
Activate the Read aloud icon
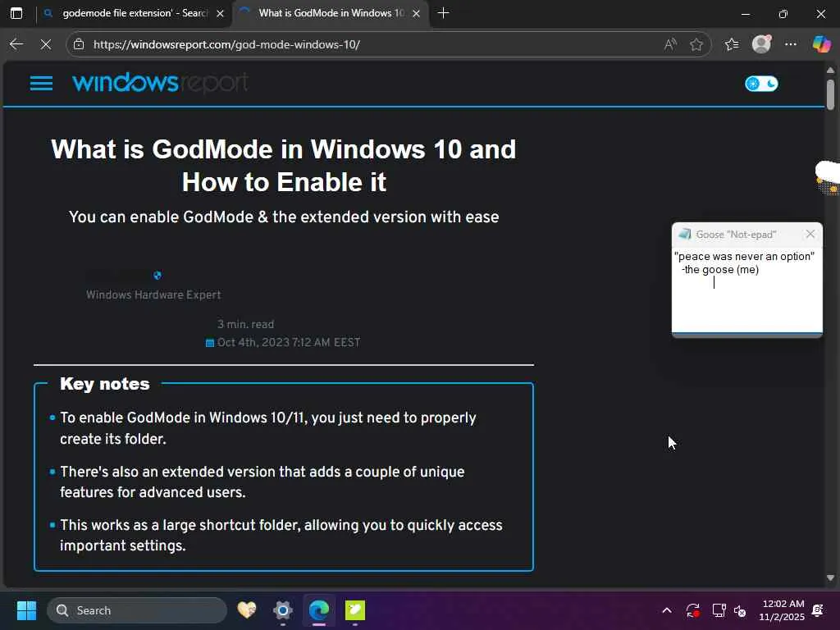[670, 44]
